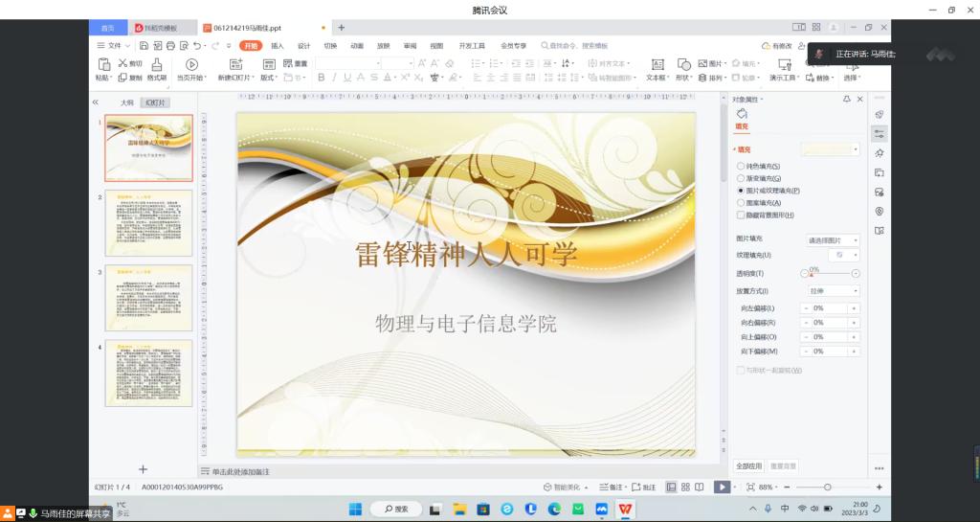
Task: Click the play slideshow button in status bar
Action: 722,487
